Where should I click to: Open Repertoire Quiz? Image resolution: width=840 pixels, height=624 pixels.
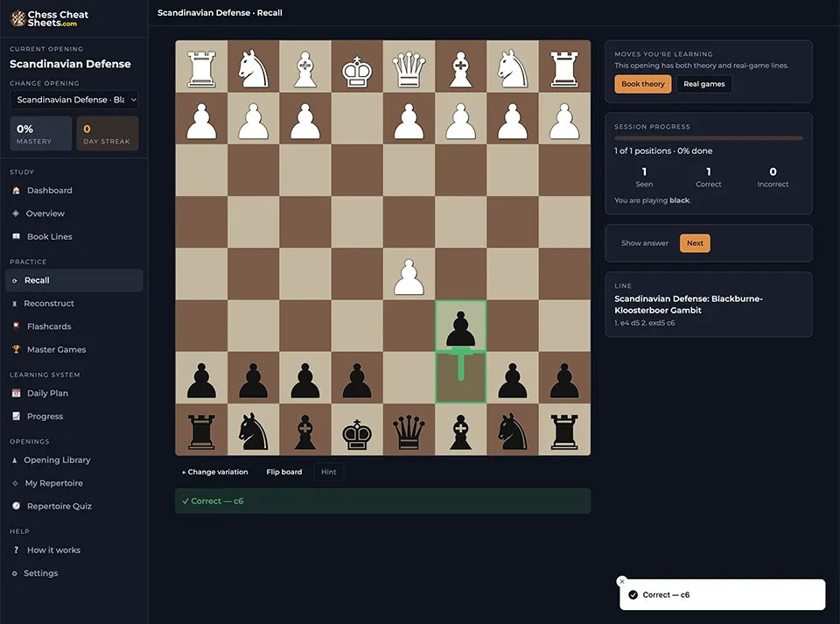73,506
